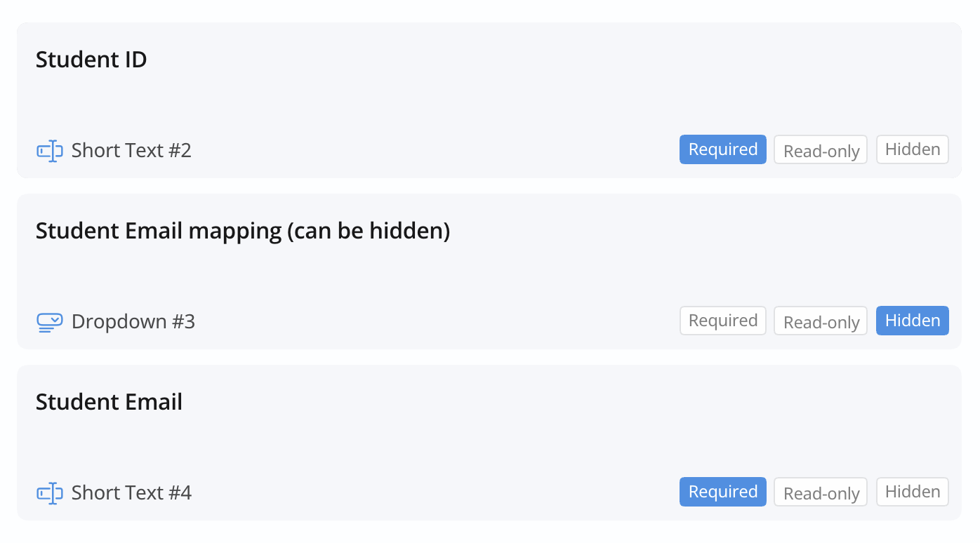Disable Required for the Student ID field
Screen dimensions: 980x543
pos(722,149)
